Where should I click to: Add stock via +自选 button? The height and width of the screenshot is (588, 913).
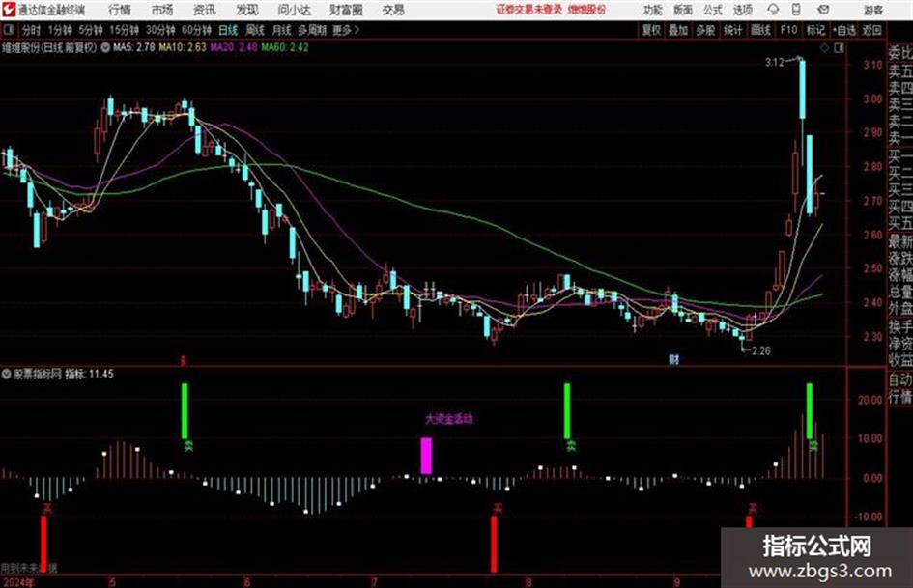coord(843,30)
